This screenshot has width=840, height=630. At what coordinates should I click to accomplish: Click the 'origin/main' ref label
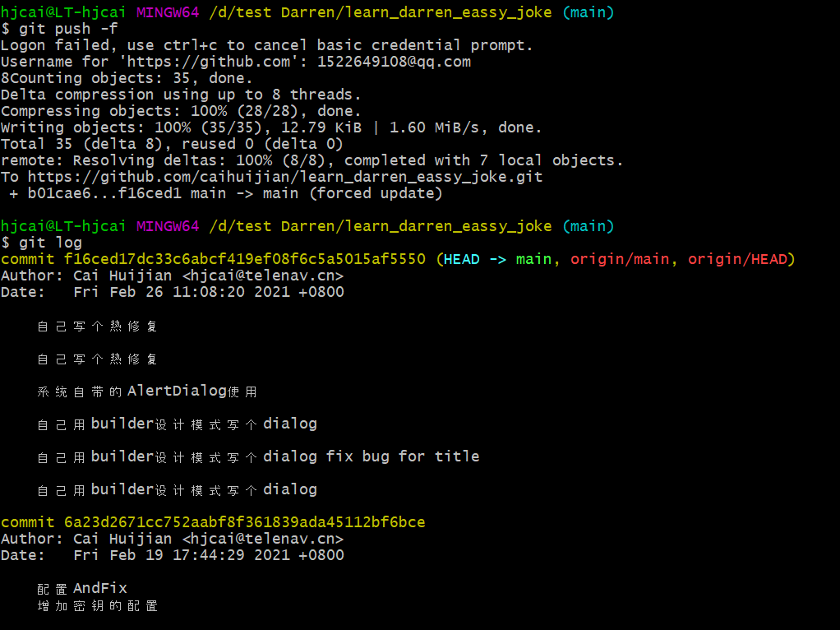[620, 260]
